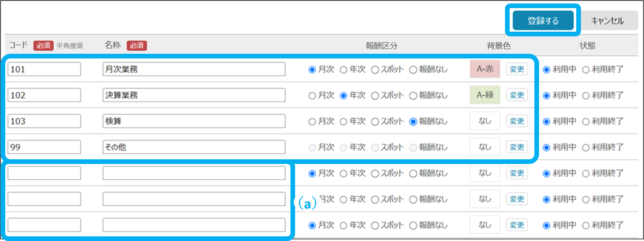Screen dimensions: 644x241
Task: Select 年次 for code 101 row
Action: pos(344,70)
